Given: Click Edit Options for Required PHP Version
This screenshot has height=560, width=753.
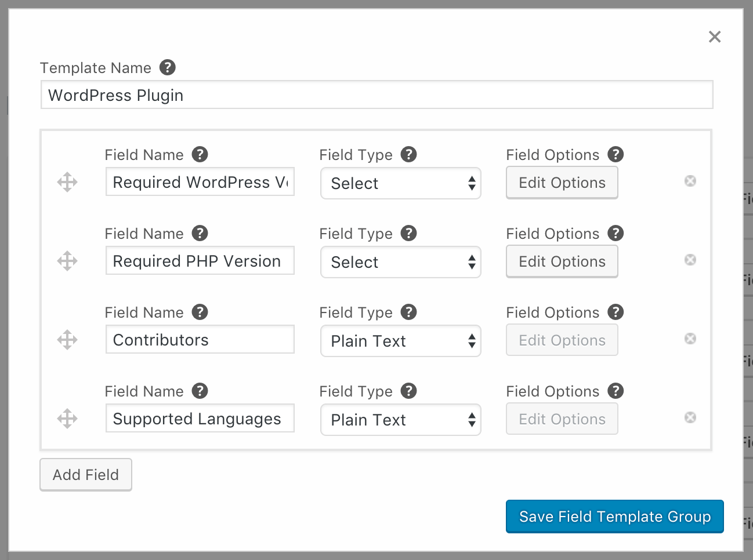Looking at the screenshot, I should (562, 261).
